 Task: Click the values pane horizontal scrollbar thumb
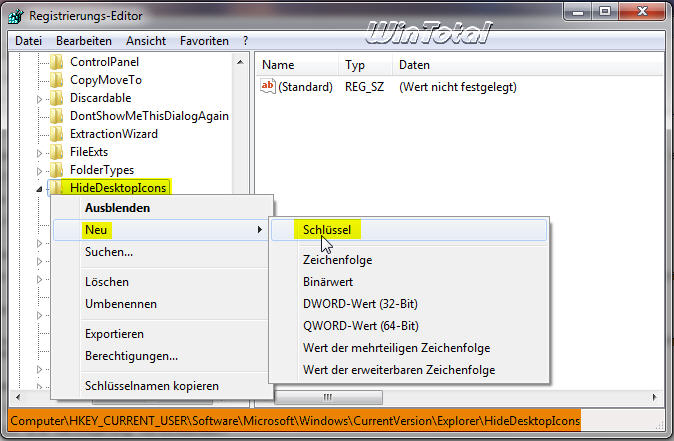tap(328, 397)
